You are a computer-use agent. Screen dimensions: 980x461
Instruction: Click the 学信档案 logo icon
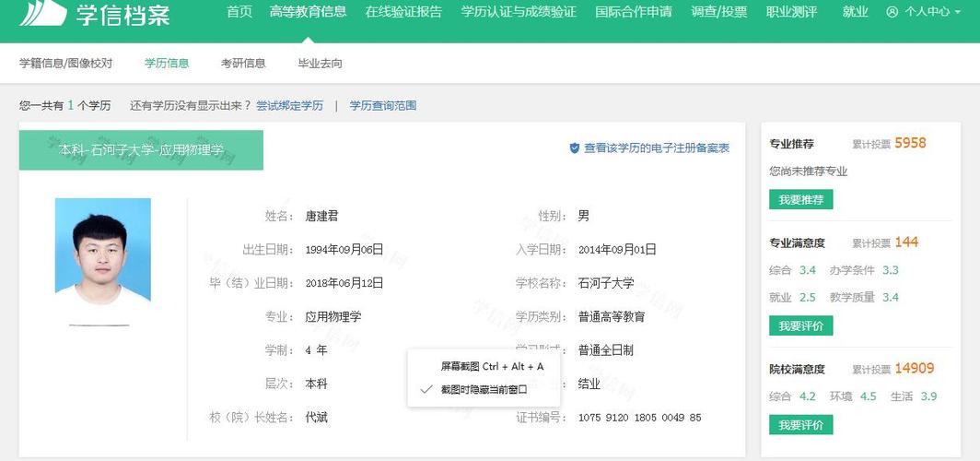click(x=43, y=13)
